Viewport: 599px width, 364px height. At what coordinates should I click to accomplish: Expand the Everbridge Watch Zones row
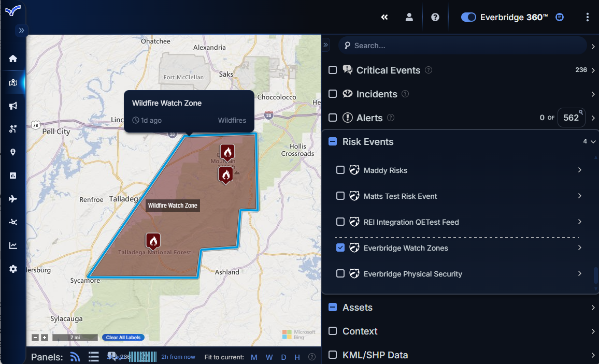point(579,247)
